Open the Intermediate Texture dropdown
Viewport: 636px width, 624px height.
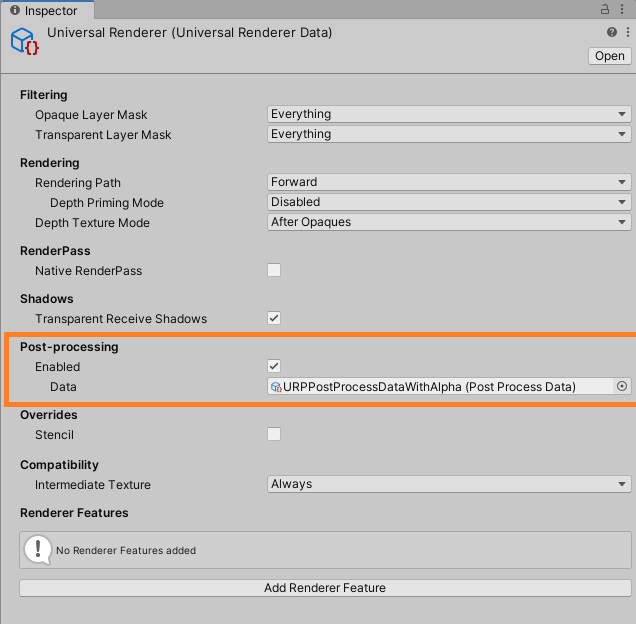click(449, 484)
